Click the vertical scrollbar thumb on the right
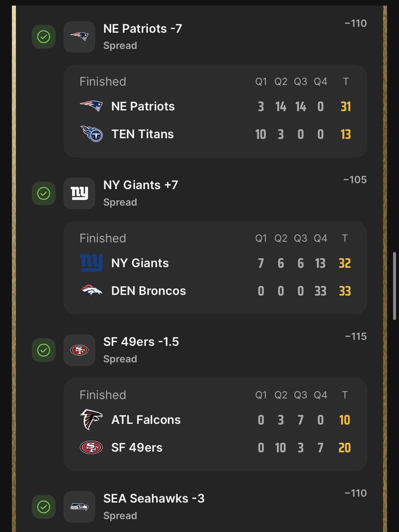Image resolution: width=399 pixels, height=532 pixels. click(x=394, y=286)
